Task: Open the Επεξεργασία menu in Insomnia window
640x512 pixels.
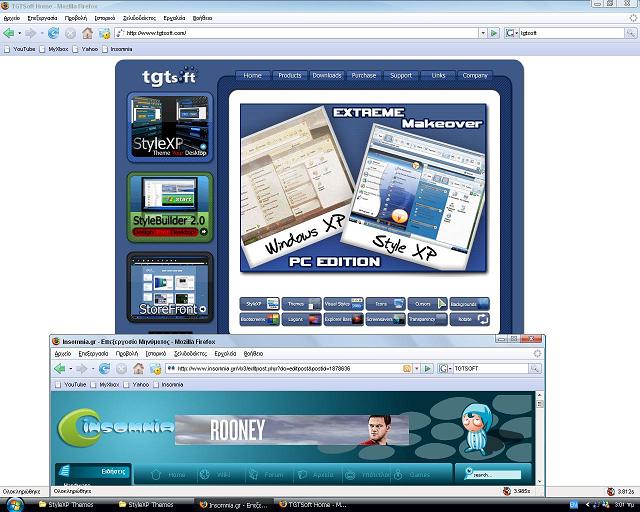Action: (x=93, y=354)
